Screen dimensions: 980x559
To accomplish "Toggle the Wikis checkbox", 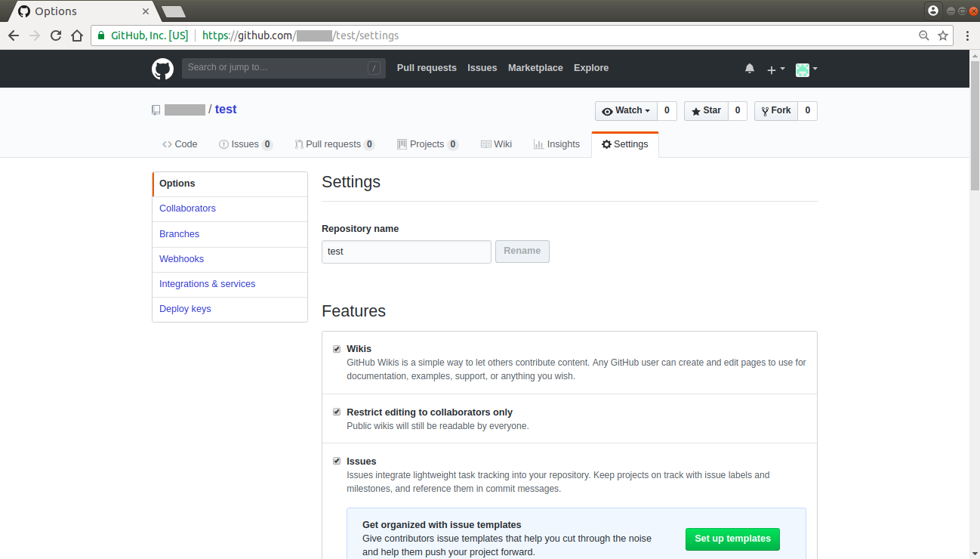I will 337,349.
